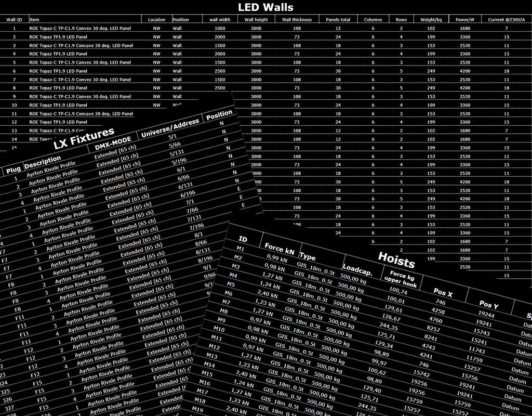Click the wall width column header

click(220, 20)
